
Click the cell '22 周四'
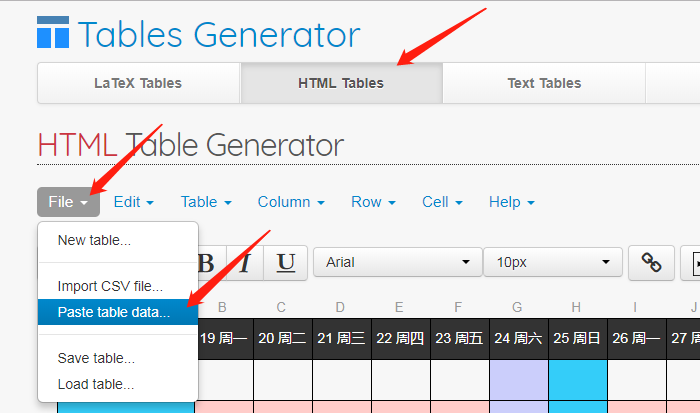pyautogui.click(x=400, y=339)
